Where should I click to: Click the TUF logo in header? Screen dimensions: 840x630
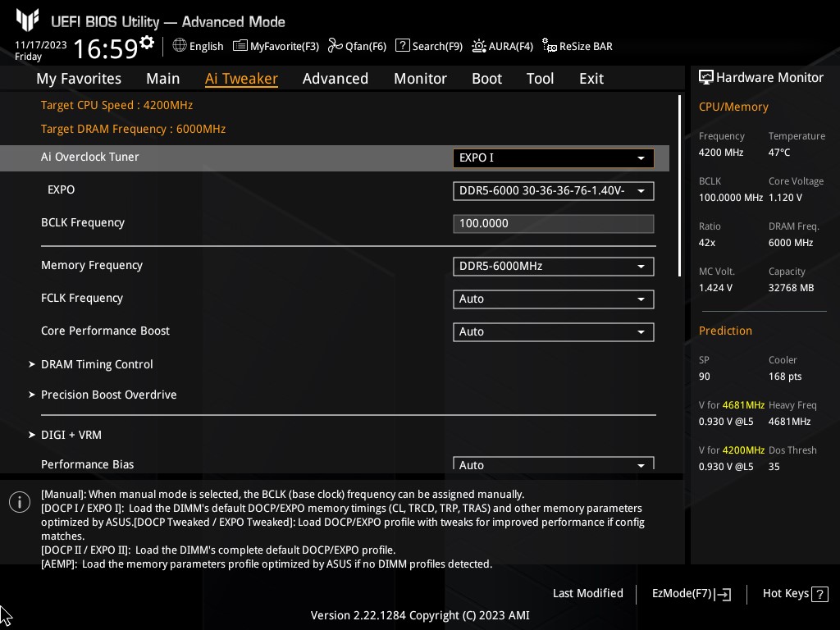pos(27,20)
